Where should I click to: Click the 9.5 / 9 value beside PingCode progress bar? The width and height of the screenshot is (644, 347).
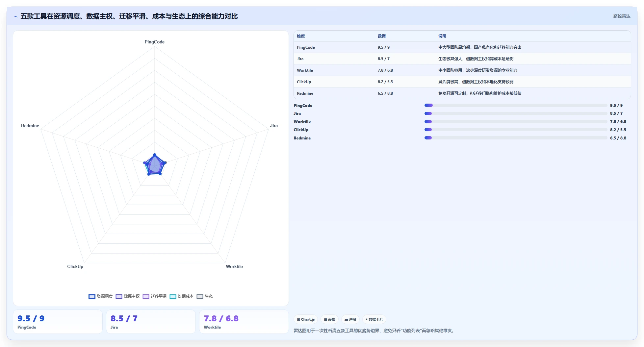[616, 106]
